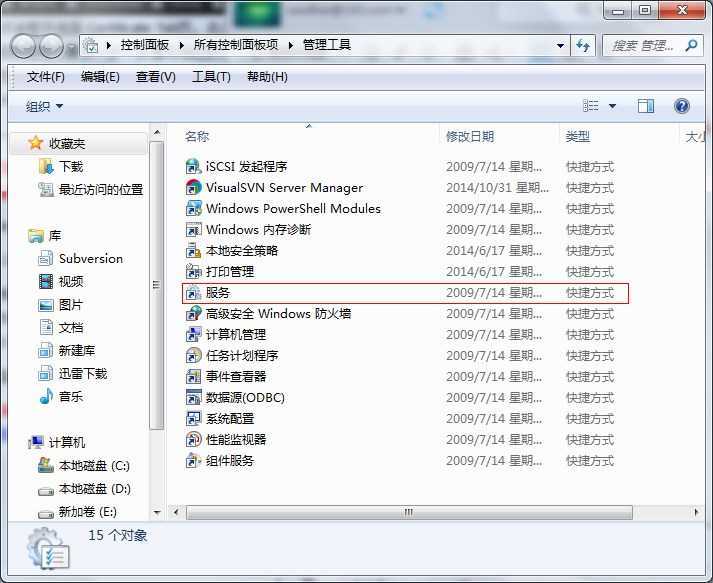Click sidebar scroll up arrow
Viewport: 713px width, 583px height.
[157, 132]
